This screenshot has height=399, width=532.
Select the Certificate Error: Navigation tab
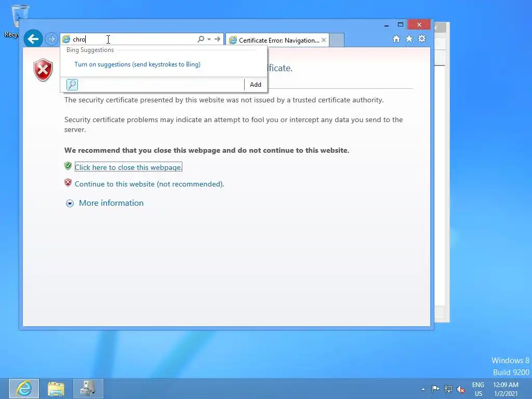(278, 41)
